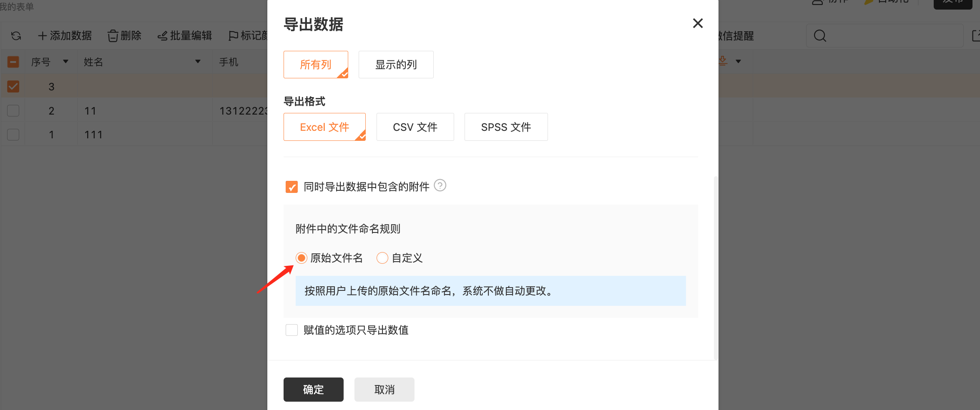Viewport: 980px width, 410px height.
Task: Choose CSV 文件 export format
Action: click(415, 127)
